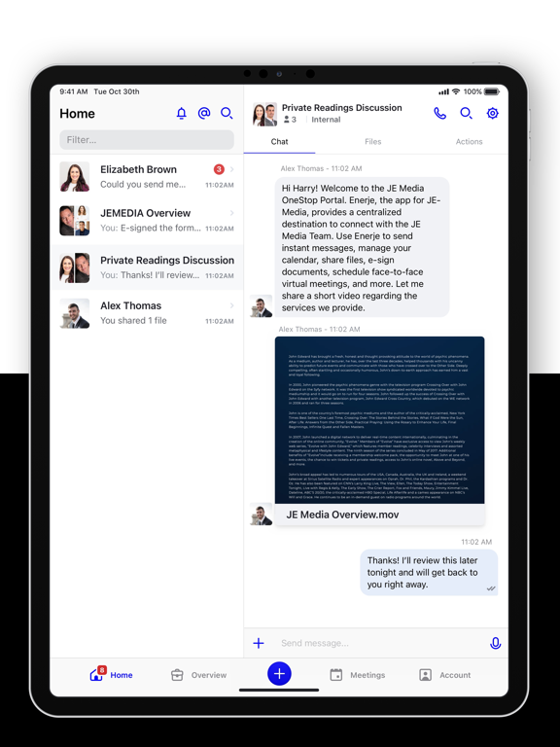The image size is (560, 747).
Task: Select the Chat tab
Action: coord(280,141)
